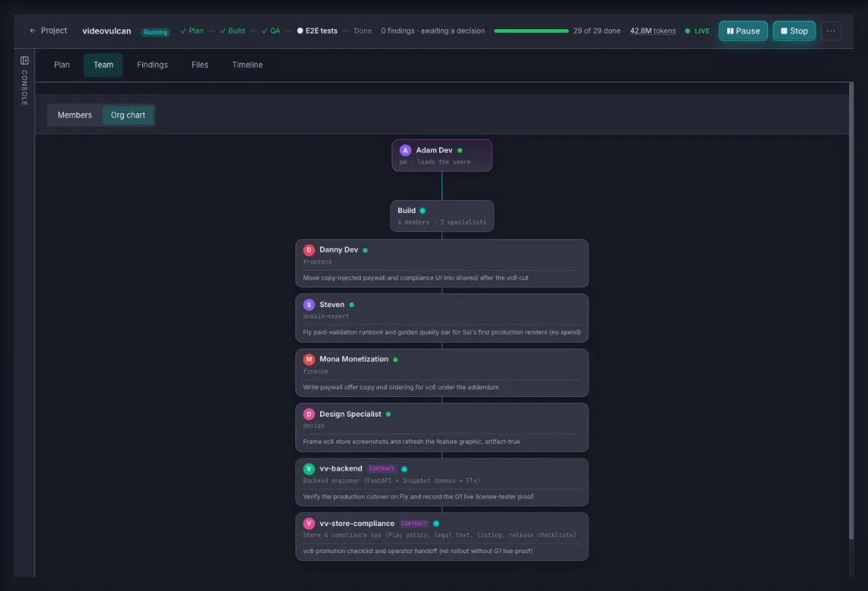
Task: Click the QA stage in pipeline
Action: pyautogui.click(x=271, y=31)
